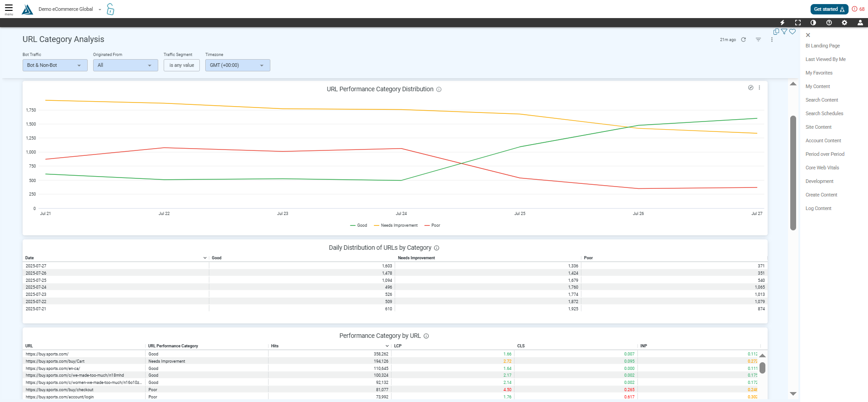Toggle the Poor series in chart legend
This screenshot has width=868, height=402.
coord(432,225)
